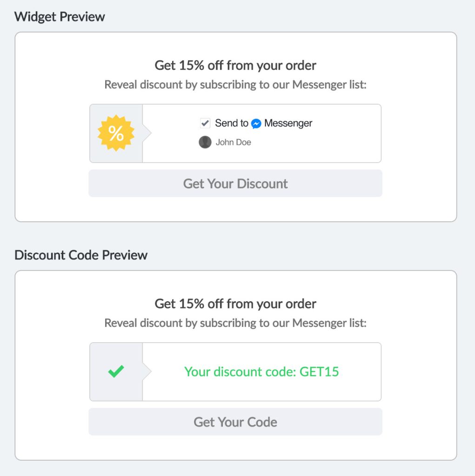
Task: Click the widget's 'Get 15% off' title
Action: click(235, 65)
